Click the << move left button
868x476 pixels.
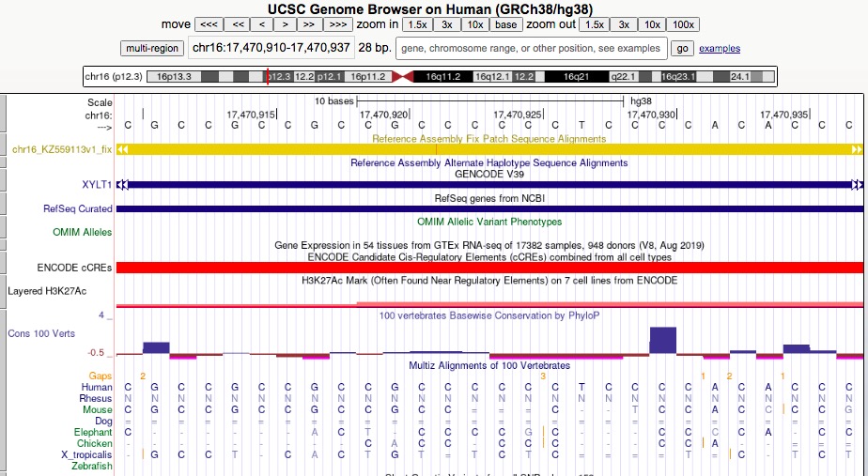point(238,24)
